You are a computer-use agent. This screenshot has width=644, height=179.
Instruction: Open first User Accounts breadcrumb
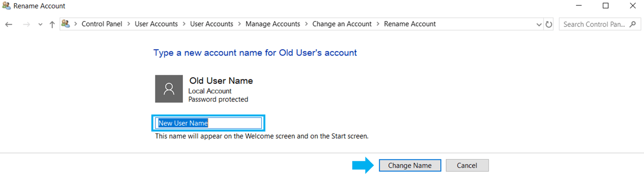tap(156, 24)
